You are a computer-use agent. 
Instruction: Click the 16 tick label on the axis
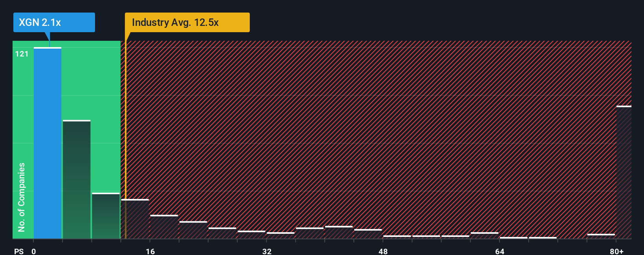coord(150,251)
